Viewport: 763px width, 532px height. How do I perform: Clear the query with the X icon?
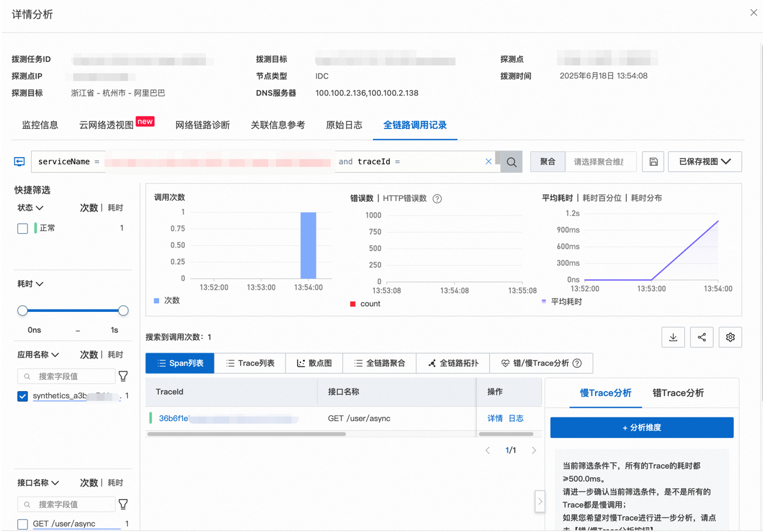(488, 161)
